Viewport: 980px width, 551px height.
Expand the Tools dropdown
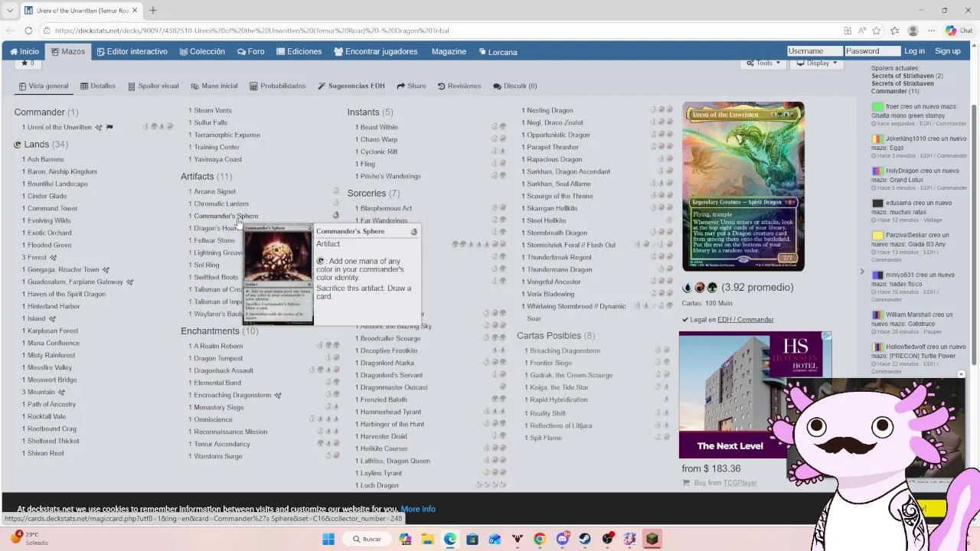tap(763, 63)
